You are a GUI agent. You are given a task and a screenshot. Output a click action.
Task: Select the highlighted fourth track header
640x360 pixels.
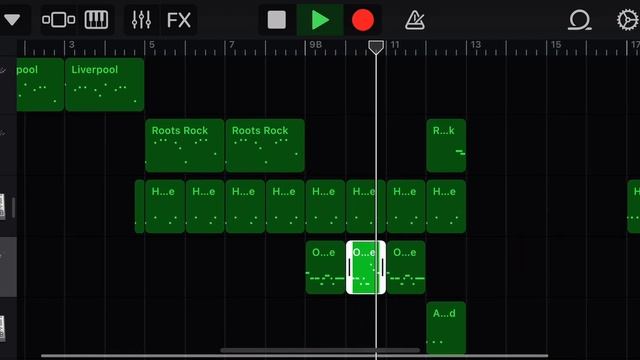8,267
